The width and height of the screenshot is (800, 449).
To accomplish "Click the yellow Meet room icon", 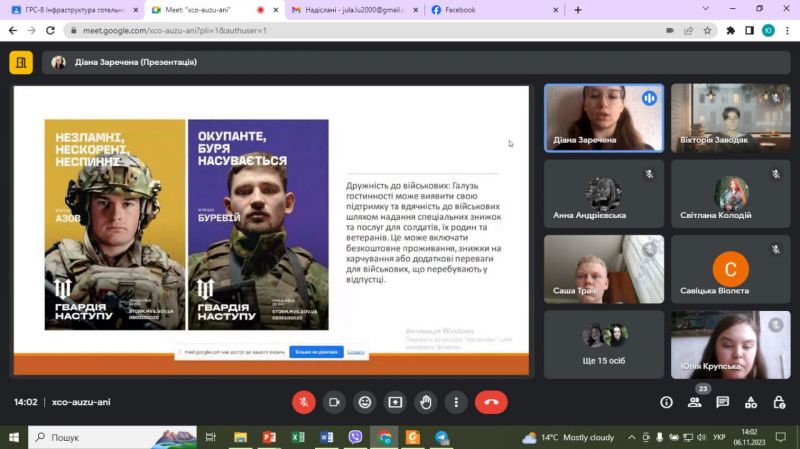I will tap(21, 62).
